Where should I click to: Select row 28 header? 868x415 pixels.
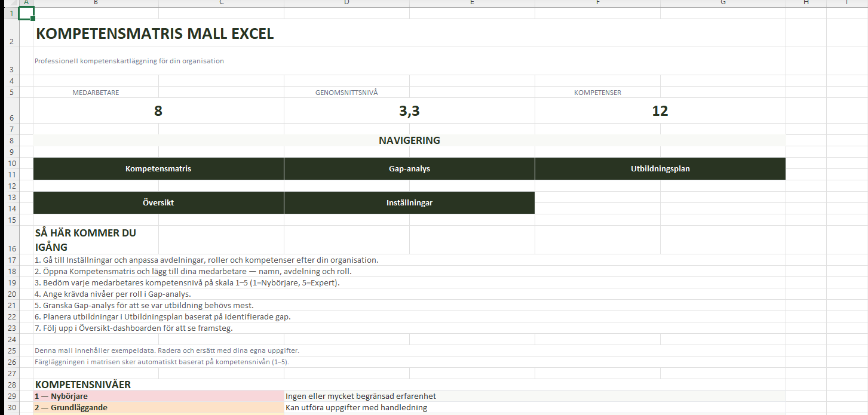[x=11, y=385]
